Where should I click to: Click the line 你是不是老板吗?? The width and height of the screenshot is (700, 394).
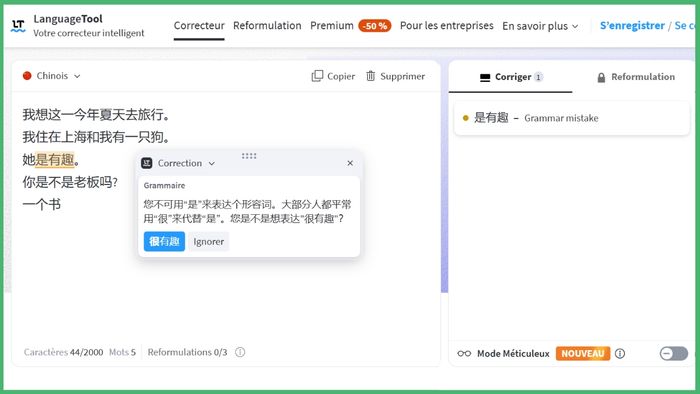coord(70,182)
